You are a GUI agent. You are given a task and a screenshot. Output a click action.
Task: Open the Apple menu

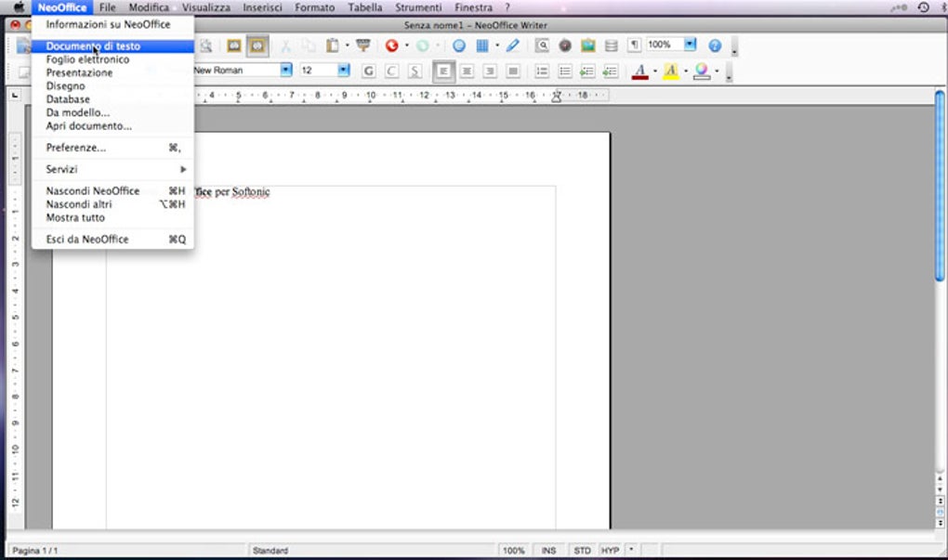(19, 7)
